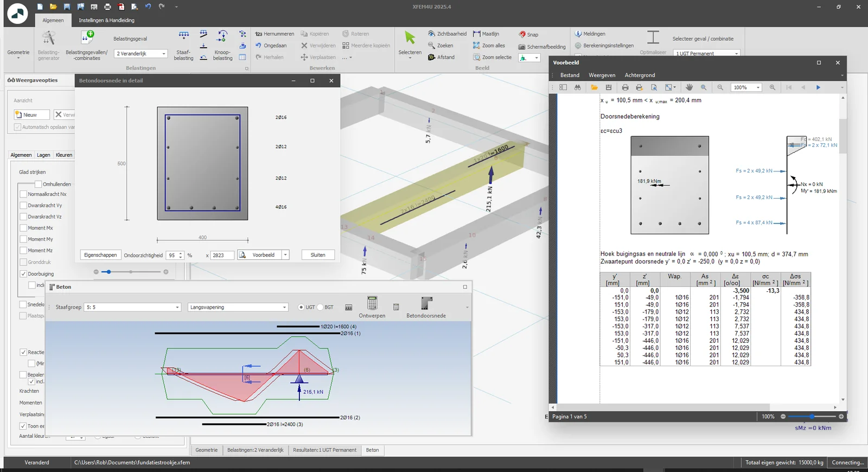Screen dimensions: 868x472
Task: Open the Belastinggenerator tool
Action: point(49,46)
